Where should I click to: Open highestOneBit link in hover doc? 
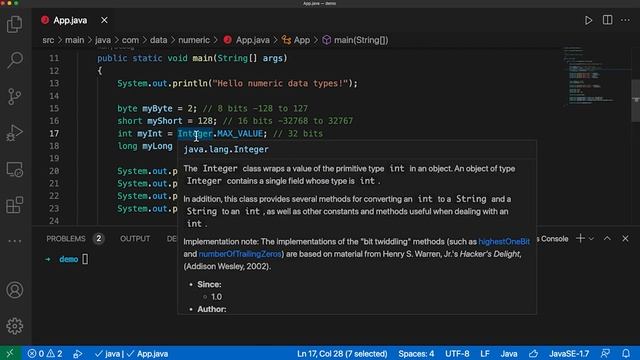click(x=504, y=242)
